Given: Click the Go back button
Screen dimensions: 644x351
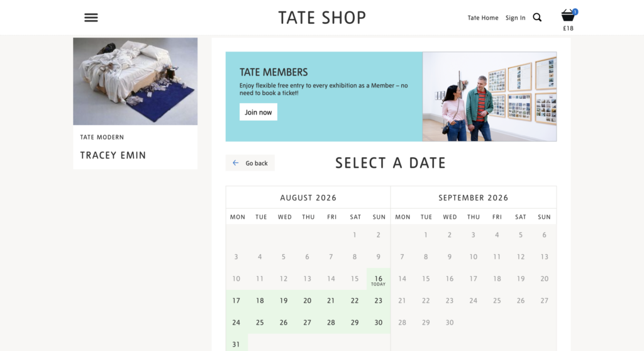Looking at the screenshot, I should pyautogui.click(x=250, y=163).
